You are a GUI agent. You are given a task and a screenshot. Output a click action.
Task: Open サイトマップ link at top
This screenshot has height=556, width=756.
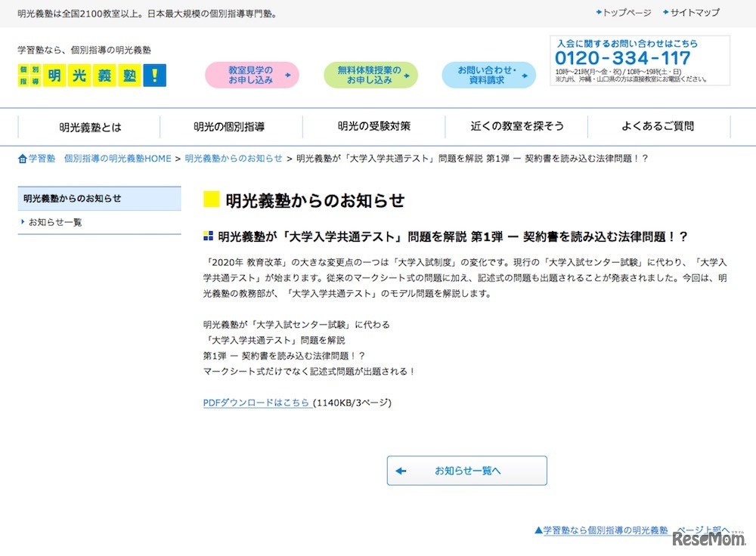tap(695, 13)
